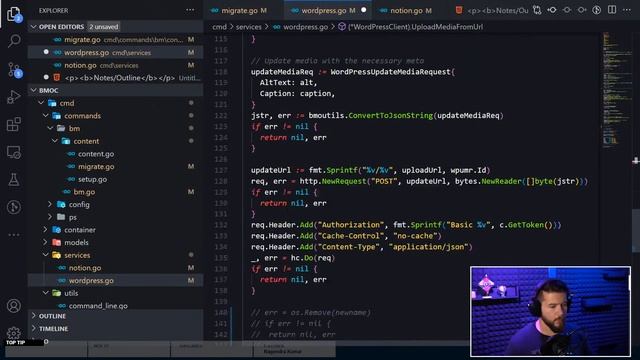Viewport: 640px width, 360px height.
Task: Click the method symbol icon in breadcrumb
Action: [342, 27]
